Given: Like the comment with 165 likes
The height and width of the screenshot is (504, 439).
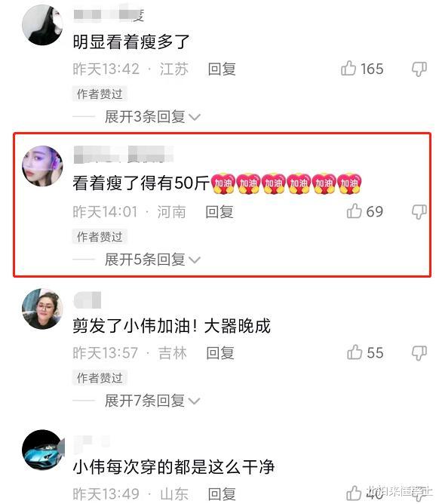Looking at the screenshot, I should click(348, 69).
